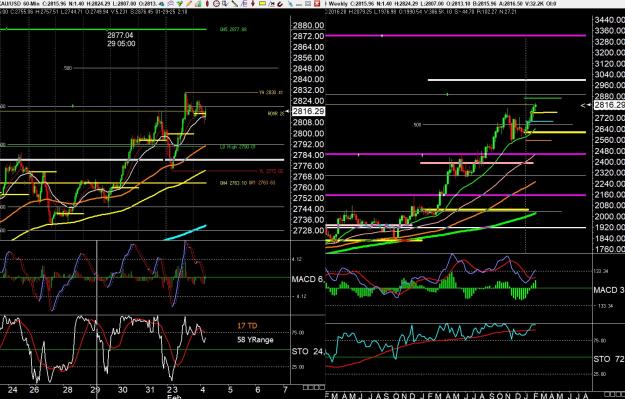The height and width of the screenshot is (399, 625).
Task: Click the printer icon in the toolbar
Action: [171, 4]
